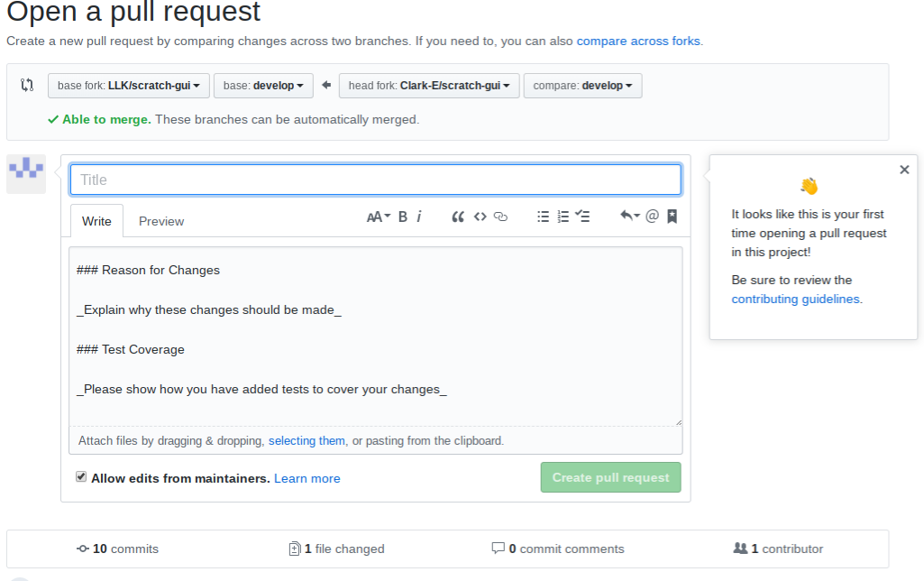The height and width of the screenshot is (581, 924).
Task: Click the left arrow between base and head
Action: tap(326, 86)
